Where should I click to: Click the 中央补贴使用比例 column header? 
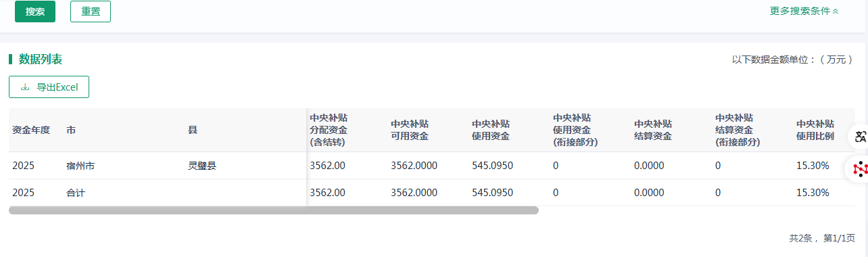[815, 130]
